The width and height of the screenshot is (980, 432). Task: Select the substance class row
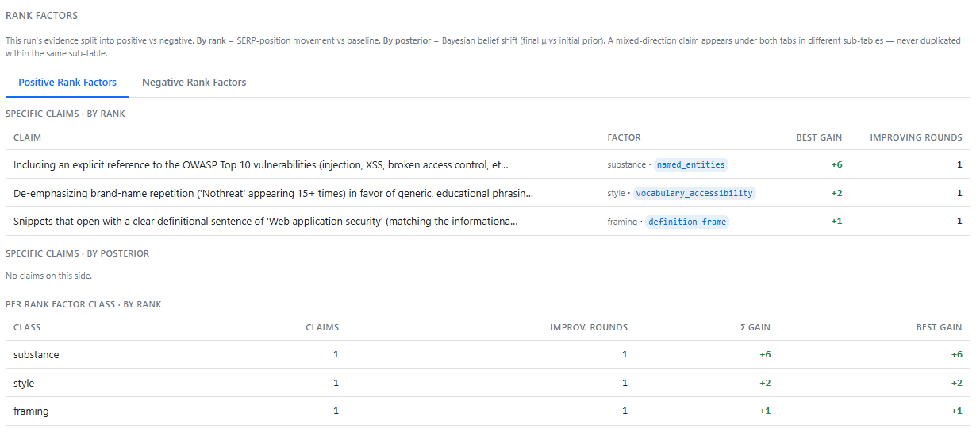tap(488, 354)
